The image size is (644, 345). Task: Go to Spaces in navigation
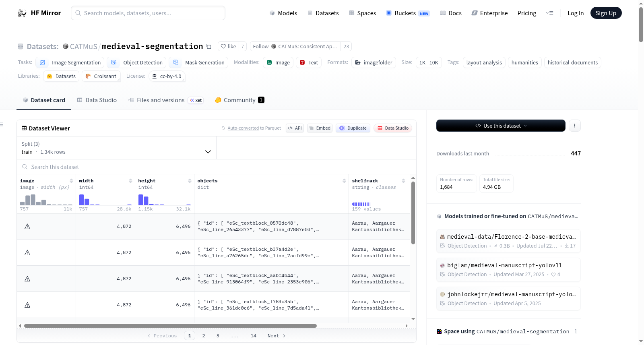pos(362,13)
